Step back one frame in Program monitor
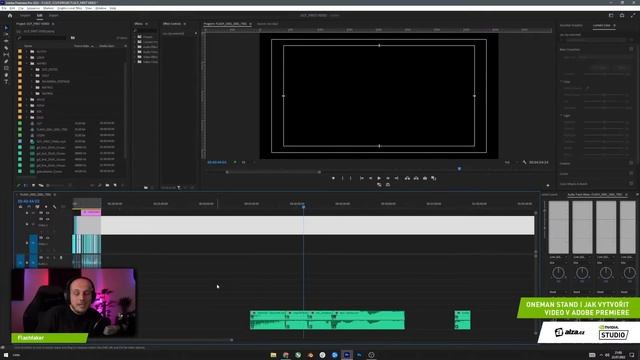 [x=371, y=178]
